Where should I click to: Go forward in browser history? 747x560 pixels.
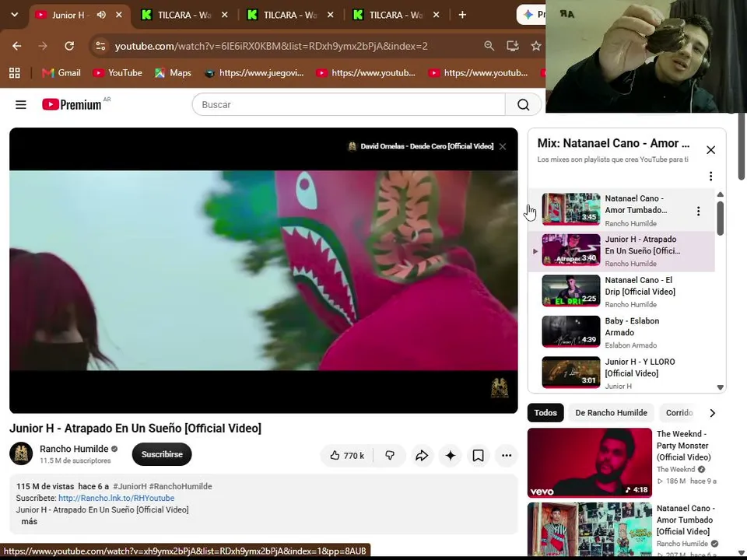43,46
